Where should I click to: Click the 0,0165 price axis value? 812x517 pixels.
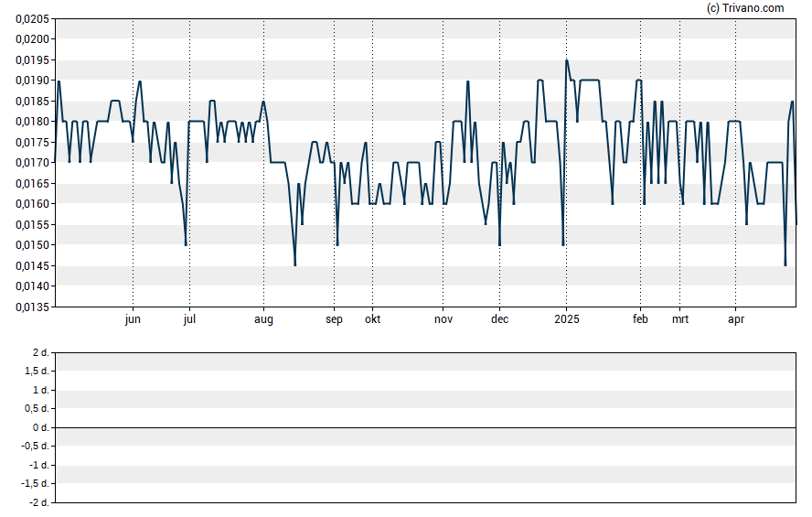[32, 183]
